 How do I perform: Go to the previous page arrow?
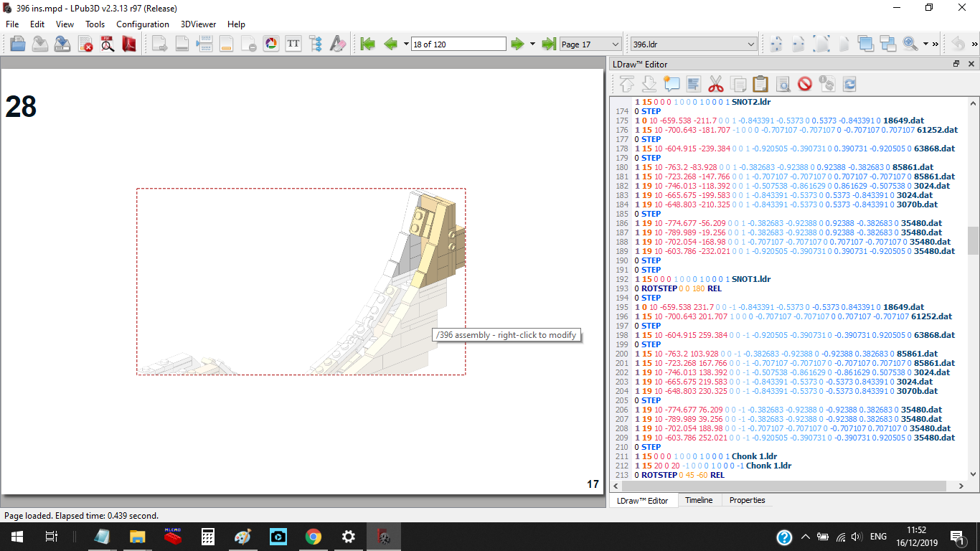click(x=390, y=44)
